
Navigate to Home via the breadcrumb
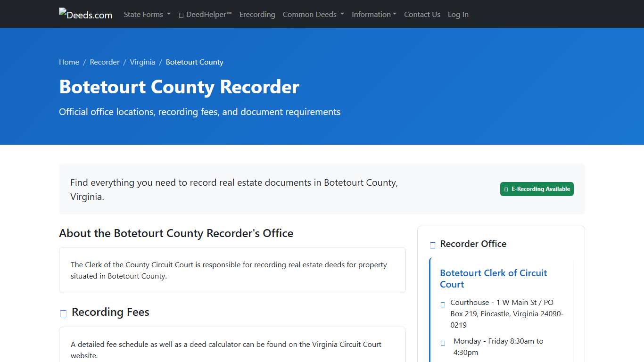[x=69, y=62]
